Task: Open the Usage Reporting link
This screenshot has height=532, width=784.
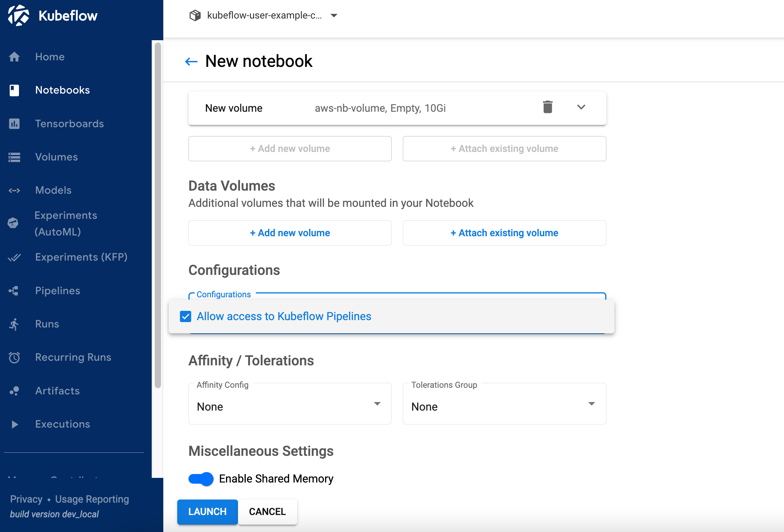Action: (x=92, y=499)
